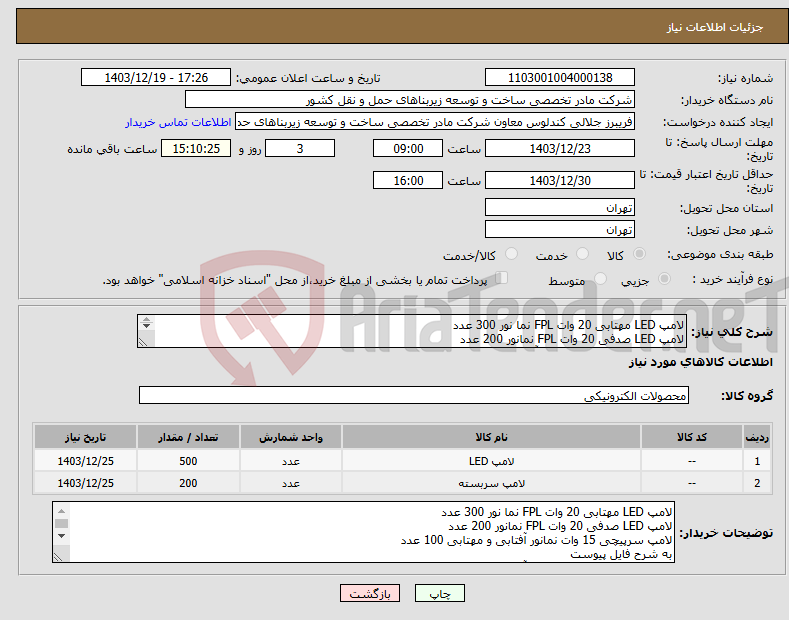The image size is (789, 620).
Task: Click the لامپ سربسته item name cell
Action: [x=491, y=483]
